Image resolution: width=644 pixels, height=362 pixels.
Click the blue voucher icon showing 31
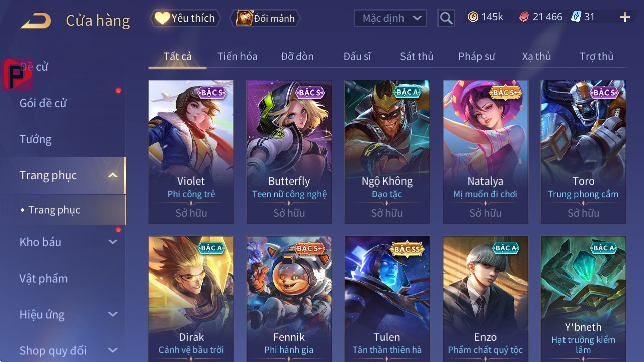pyautogui.click(x=576, y=17)
